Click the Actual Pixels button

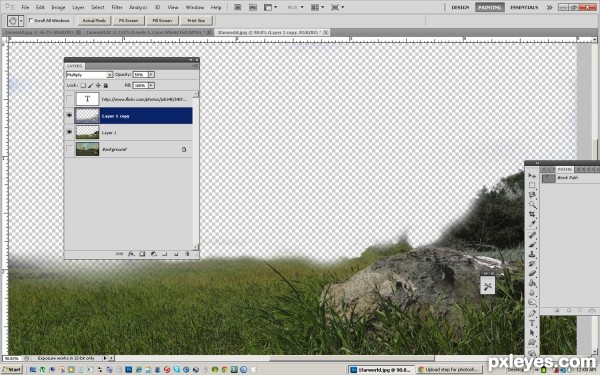click(x=94, y=21)
